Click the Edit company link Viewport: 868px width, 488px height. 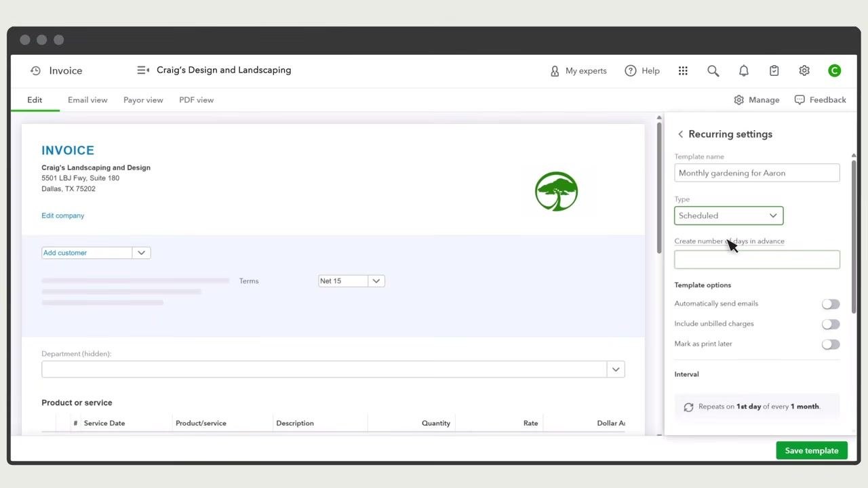coord(62,216)
